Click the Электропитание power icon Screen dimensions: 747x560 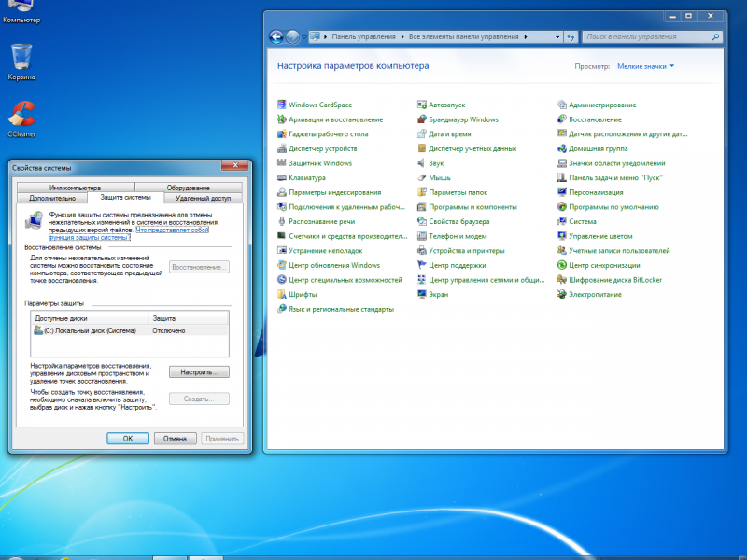(562, 294)
